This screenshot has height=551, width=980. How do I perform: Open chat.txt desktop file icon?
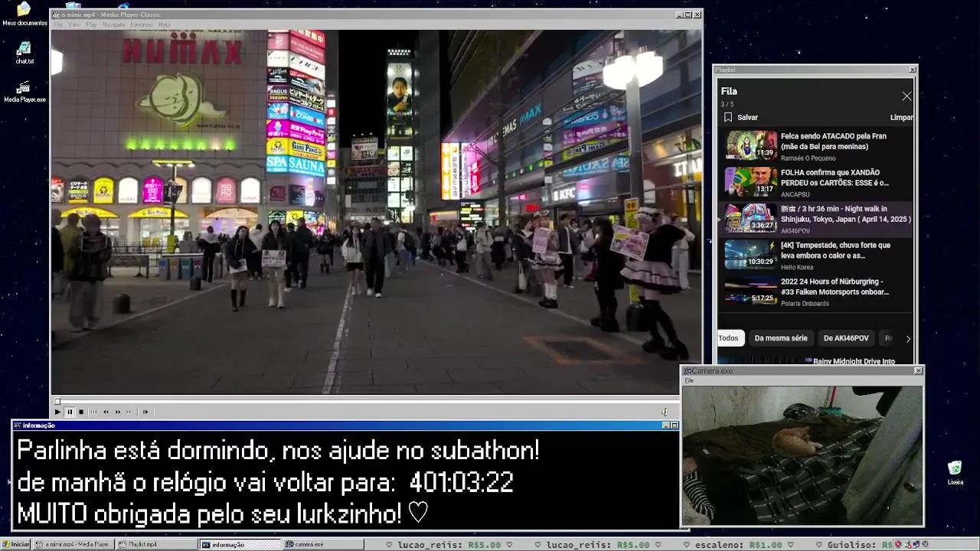pyautogui.click(x=24, y=53)
